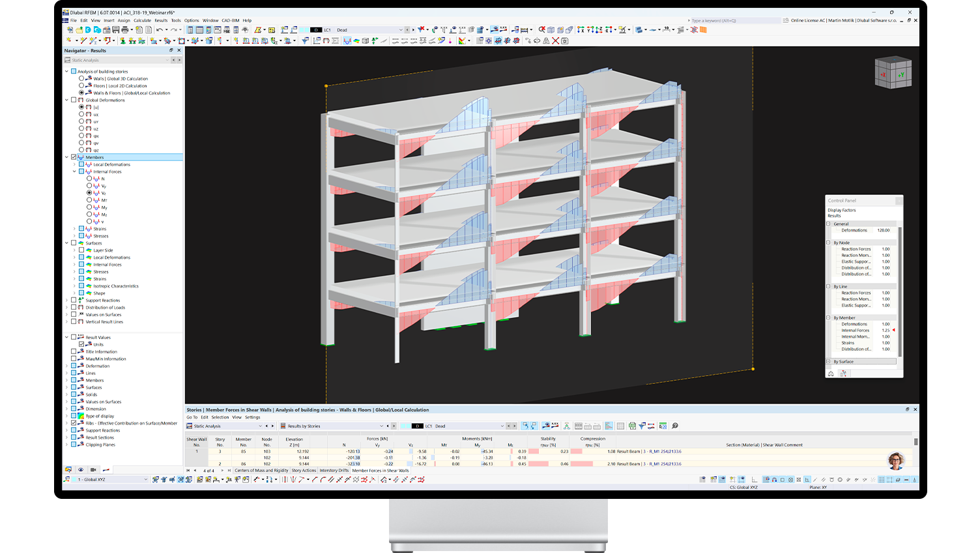Click the Go To menu in the table panel

click(192, 417)
